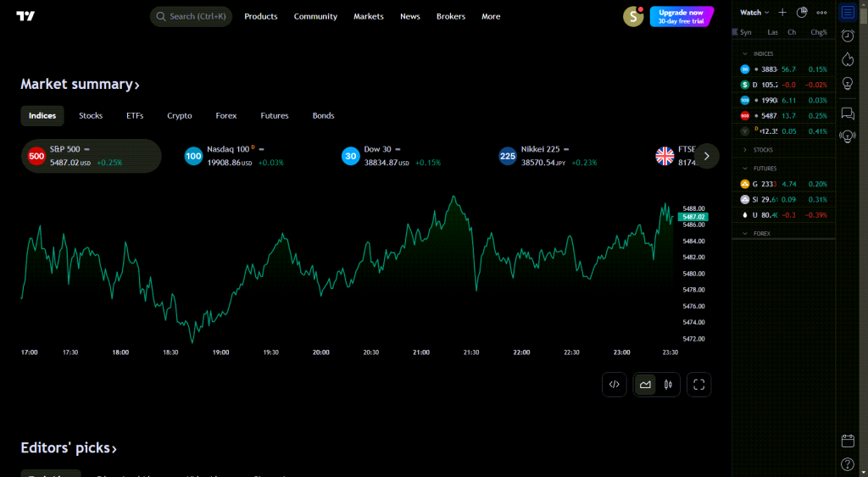Open the Ideas stream broadcasting bulb icon
The height and width of the screenshot is (477, 868).
click(x=848, y=136)
